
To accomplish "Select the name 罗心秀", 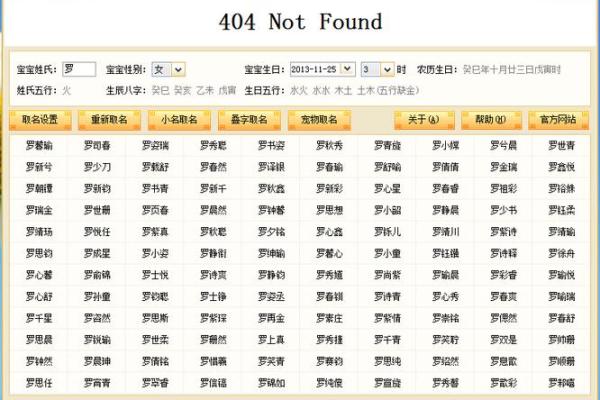I will [x=445, y=297].
